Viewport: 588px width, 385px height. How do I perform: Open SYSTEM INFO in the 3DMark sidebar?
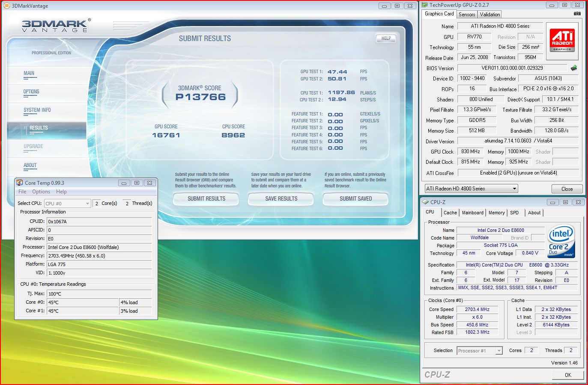coord(37,110)
